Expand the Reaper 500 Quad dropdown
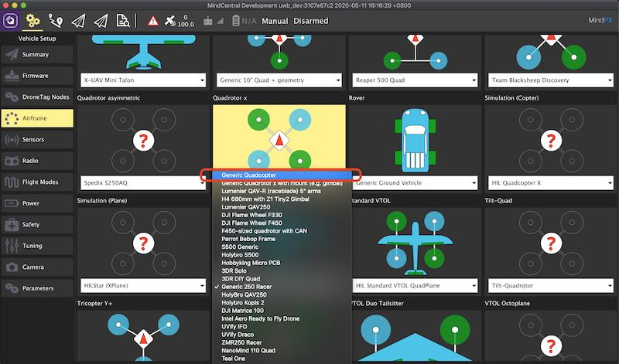Viewport: 619px width, 364px height. [415, 80]
